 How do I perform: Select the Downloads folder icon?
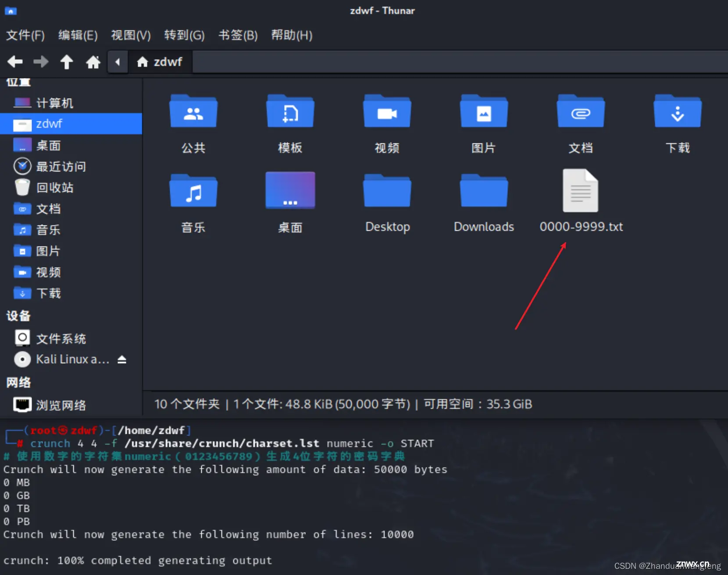point(484,191)
